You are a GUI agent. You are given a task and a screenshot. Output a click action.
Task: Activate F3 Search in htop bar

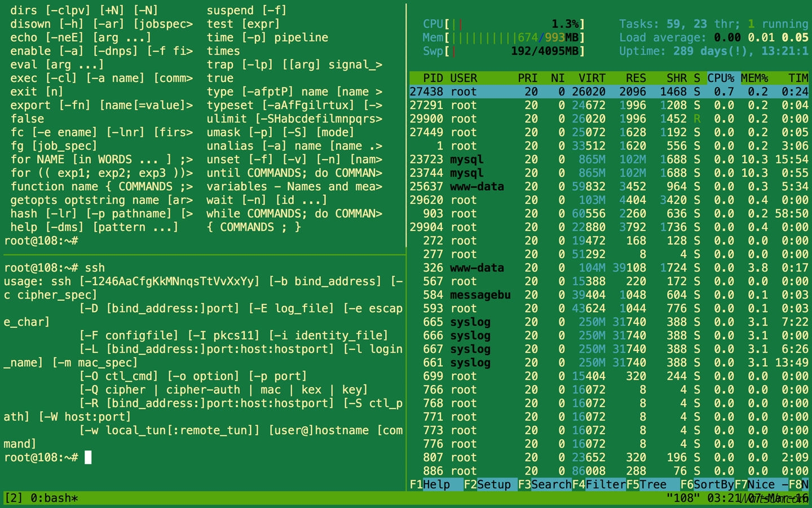(545, 484)
